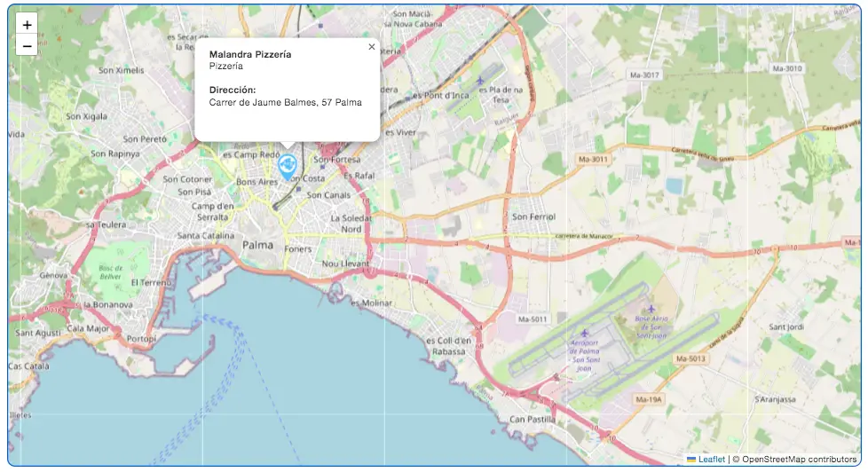Click the Palma city label

258,245
